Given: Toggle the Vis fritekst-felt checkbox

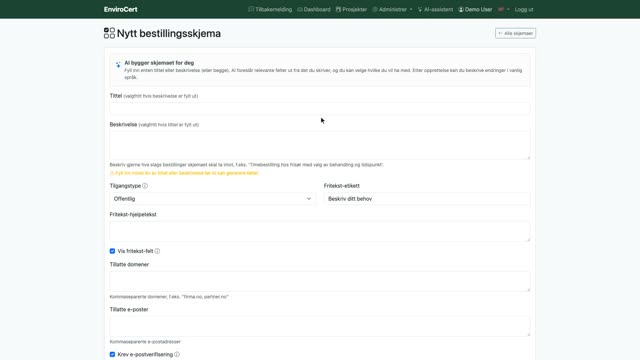Looking at the screenshot, I should click(112, 251).
